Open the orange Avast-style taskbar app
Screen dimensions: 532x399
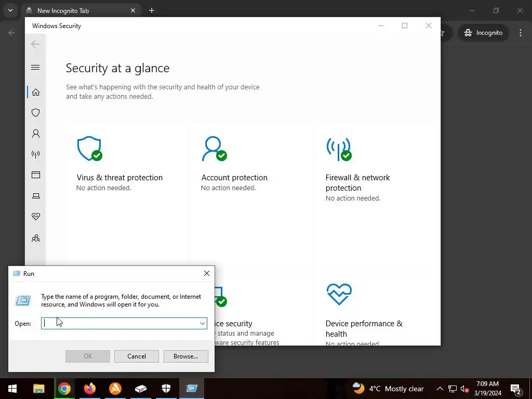(x=115, y=389)
